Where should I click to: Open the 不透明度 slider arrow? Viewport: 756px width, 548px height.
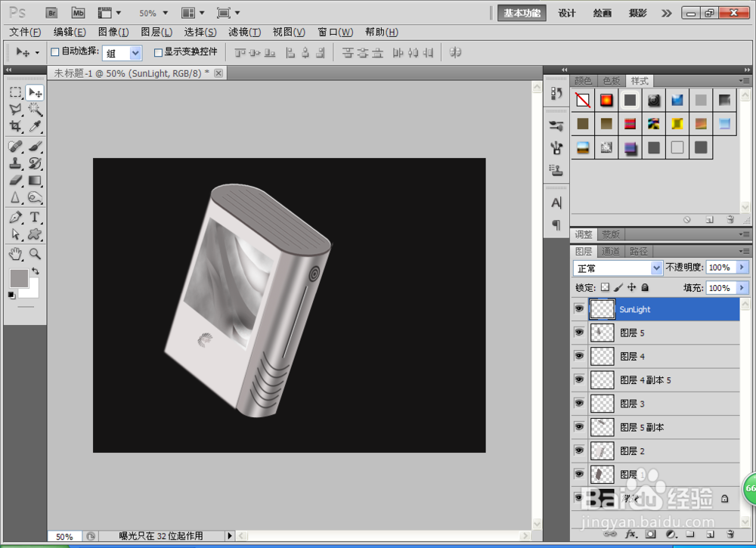(742, 267)
